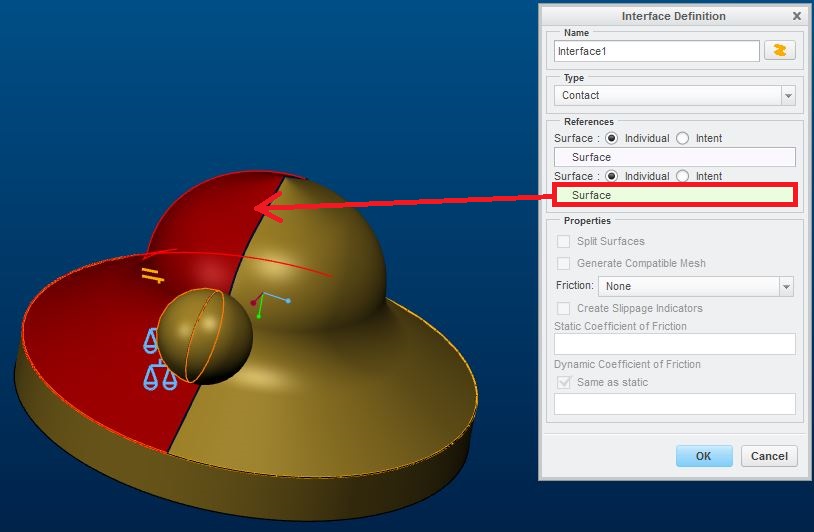Edit the Interface1 name field

(657, 51)
